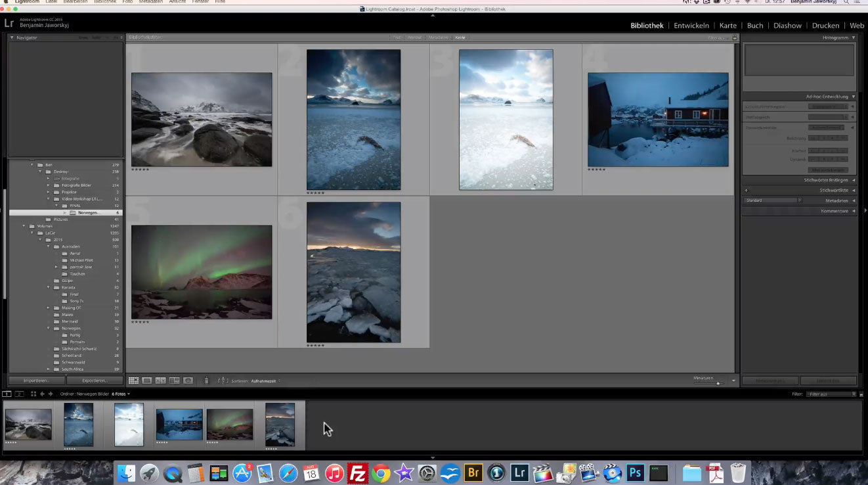Open the Bibliothek menu in the menu bar
Viewport: 868px width, 485px height.
(105, 2)
